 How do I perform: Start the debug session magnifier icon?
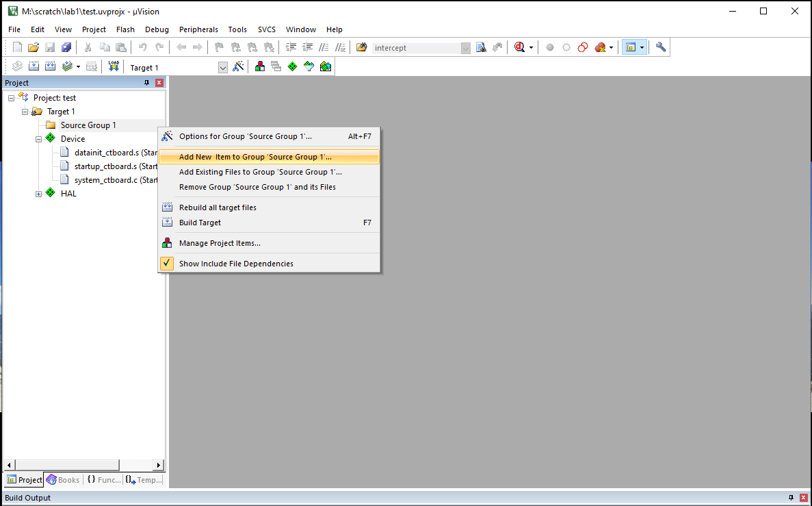pos(520,47)
